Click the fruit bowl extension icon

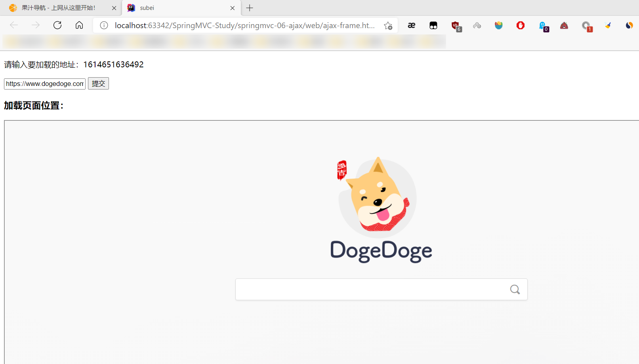coord(499,25)
